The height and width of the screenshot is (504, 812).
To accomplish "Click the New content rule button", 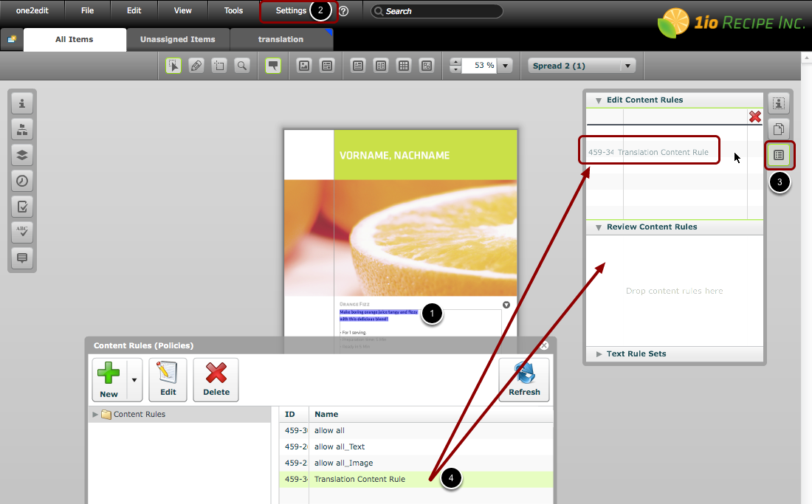I will 109,380.
